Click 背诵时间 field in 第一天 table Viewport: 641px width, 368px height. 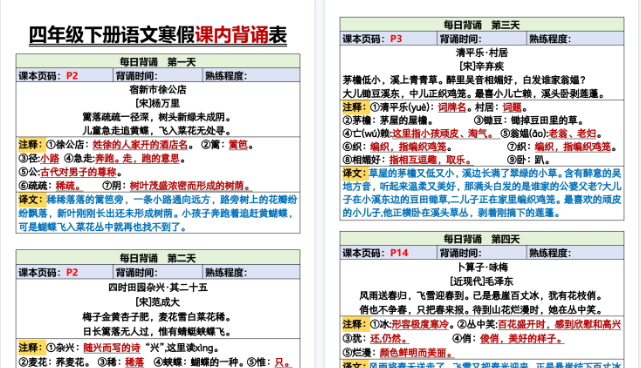(158, 76)
